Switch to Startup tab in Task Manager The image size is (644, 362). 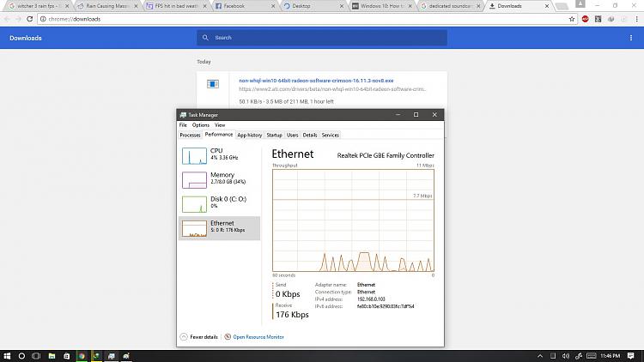[x=275, y=135]
